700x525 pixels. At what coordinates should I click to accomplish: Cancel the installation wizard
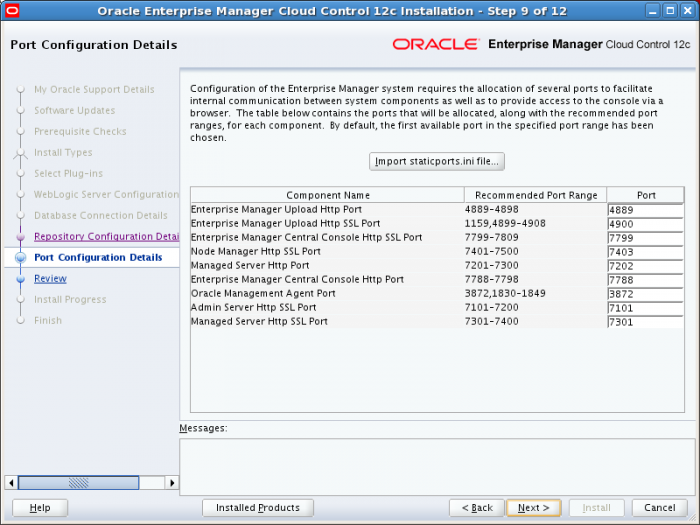pos(659,508)
